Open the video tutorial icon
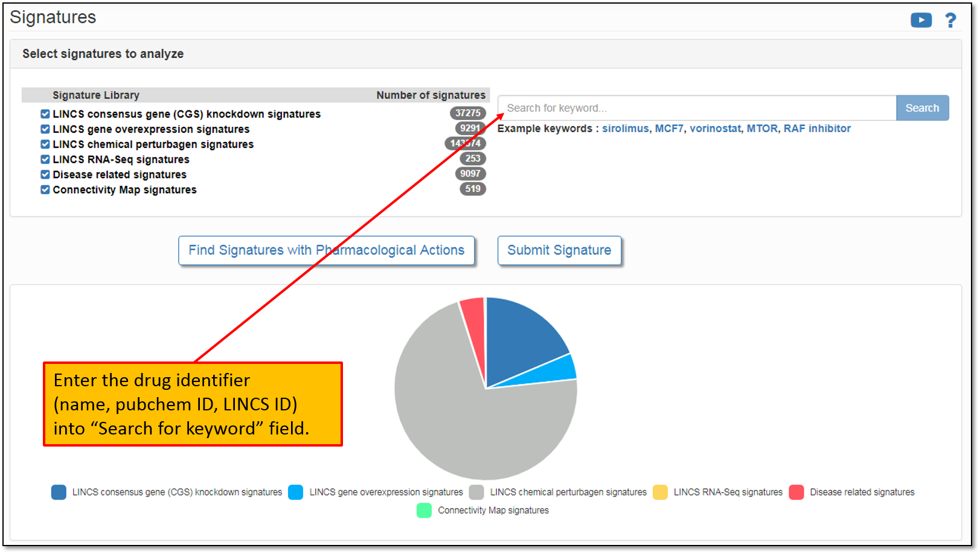 (x=921, y=21)
